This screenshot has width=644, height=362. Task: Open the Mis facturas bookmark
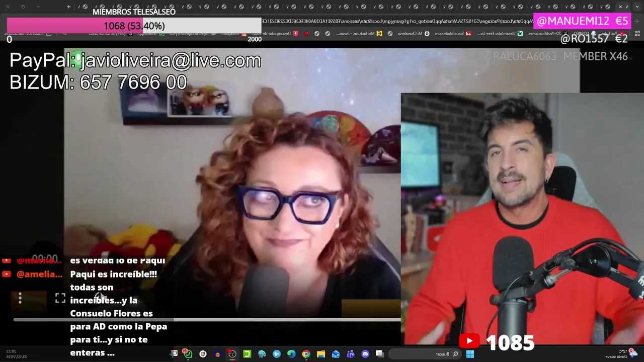[x=358, y=33]
